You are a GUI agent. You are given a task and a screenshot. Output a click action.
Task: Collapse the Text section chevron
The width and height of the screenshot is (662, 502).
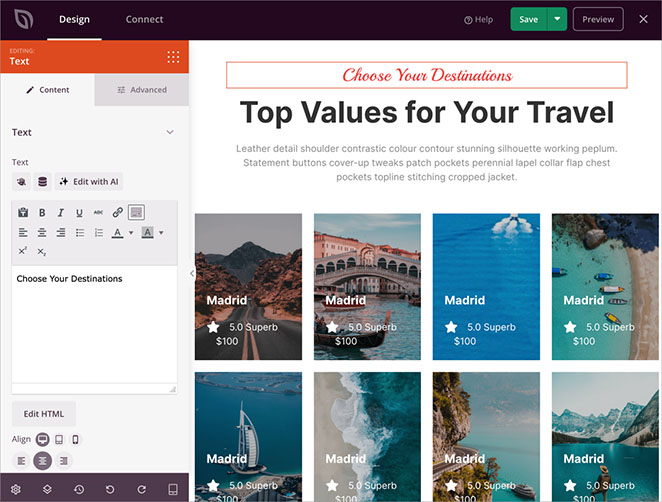(x=169, y=132)
